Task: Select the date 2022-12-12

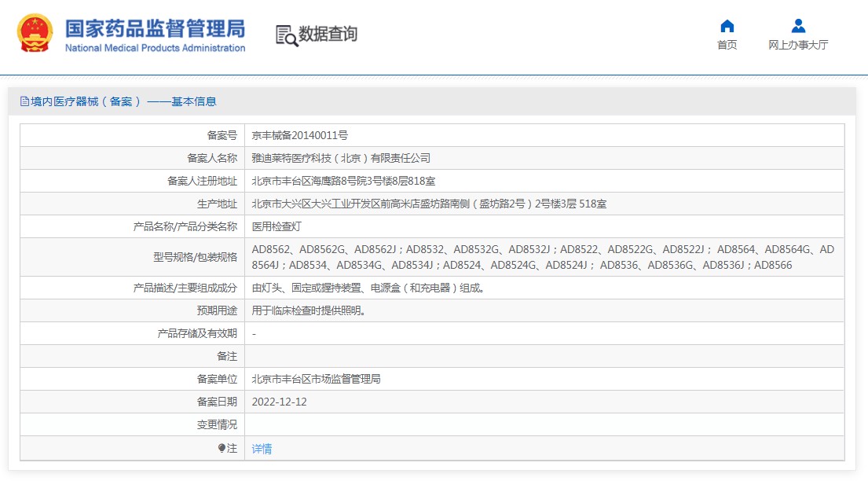Action: tap(279, 402)
